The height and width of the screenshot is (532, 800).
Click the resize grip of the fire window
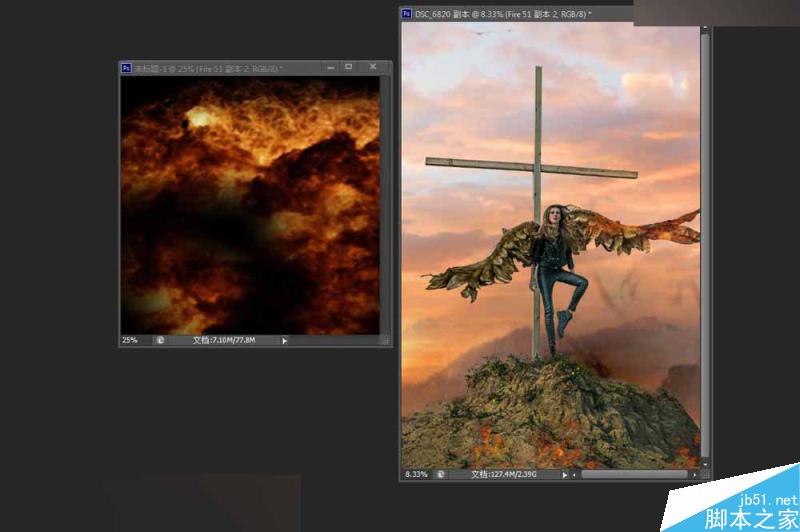pos(385,340)
